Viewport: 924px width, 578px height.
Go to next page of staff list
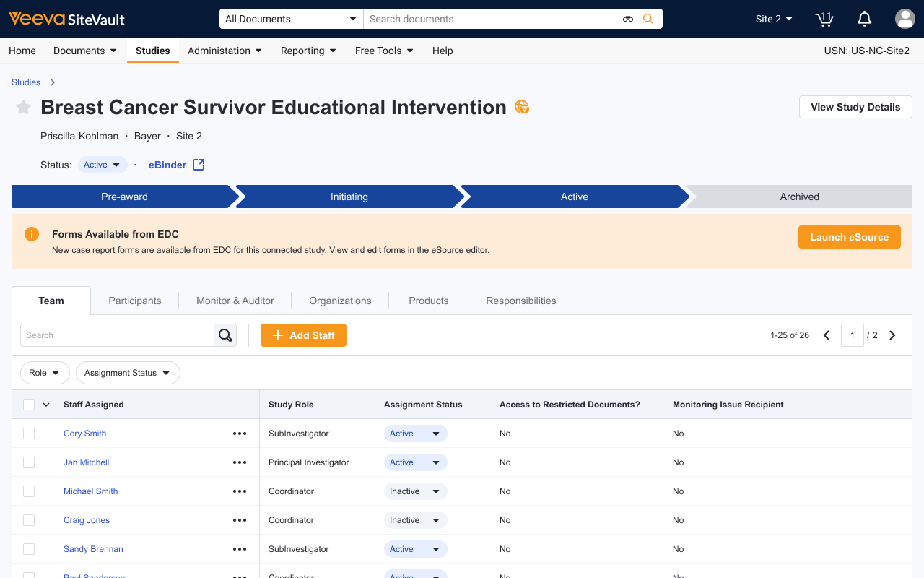(892, 335)
